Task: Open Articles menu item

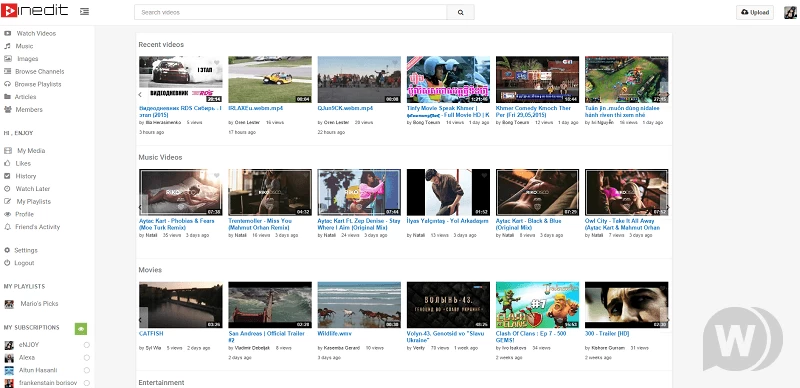Action: coord(26,97)
